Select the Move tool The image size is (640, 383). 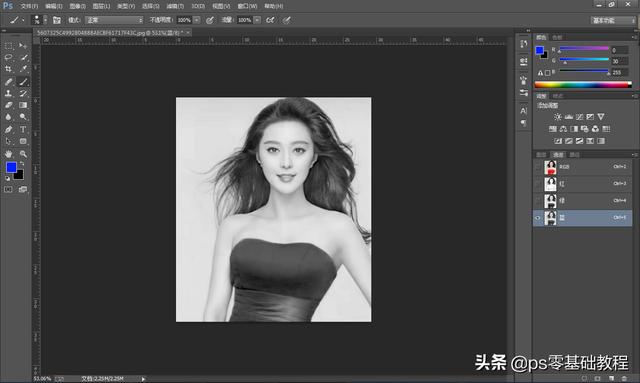[23, 46]
